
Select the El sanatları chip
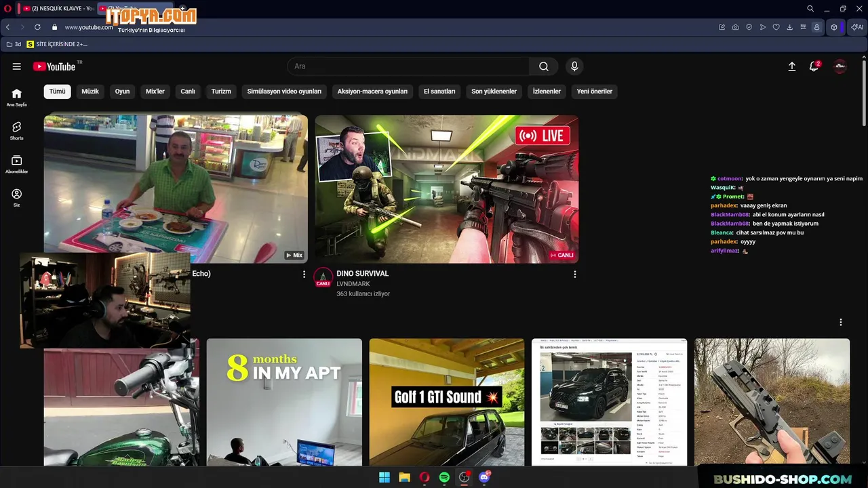[439, 91]
